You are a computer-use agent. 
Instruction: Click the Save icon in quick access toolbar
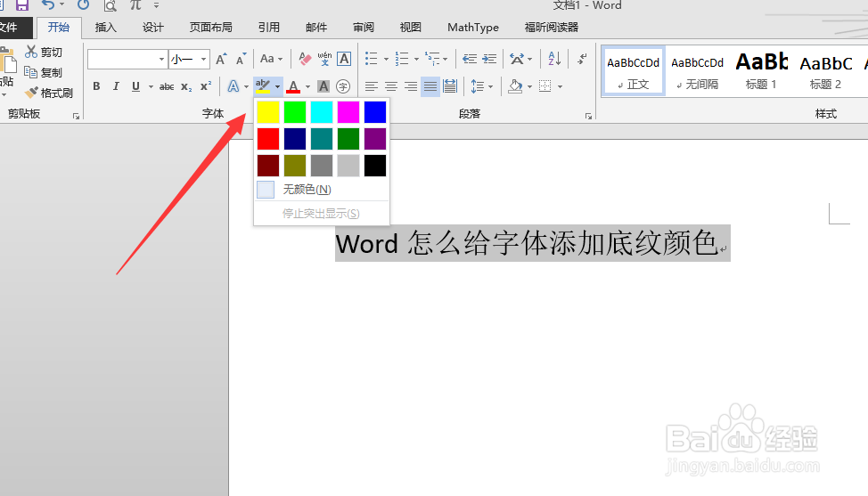[x=22, y=5]
